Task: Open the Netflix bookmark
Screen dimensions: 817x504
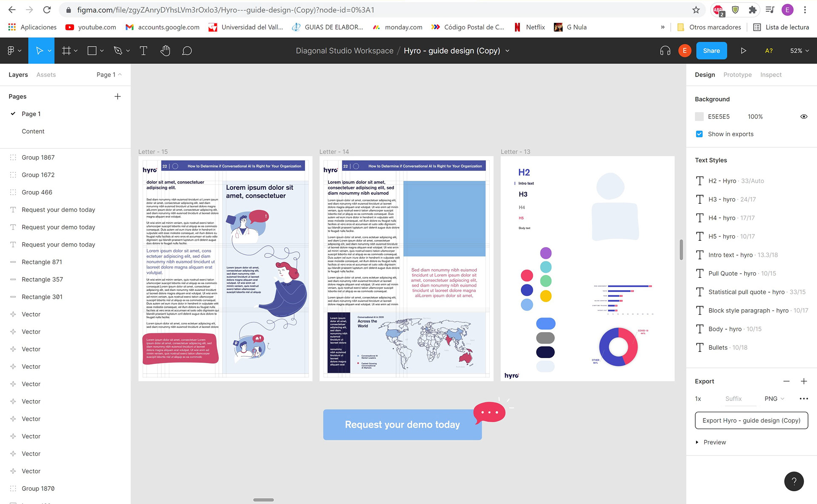Action: click(529, 27)
